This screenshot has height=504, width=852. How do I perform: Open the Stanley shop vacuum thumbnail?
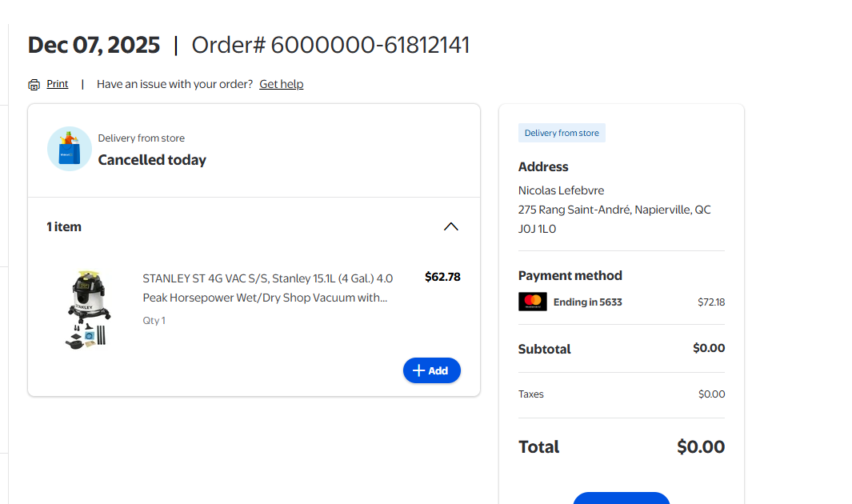click(x=89, y=310)
